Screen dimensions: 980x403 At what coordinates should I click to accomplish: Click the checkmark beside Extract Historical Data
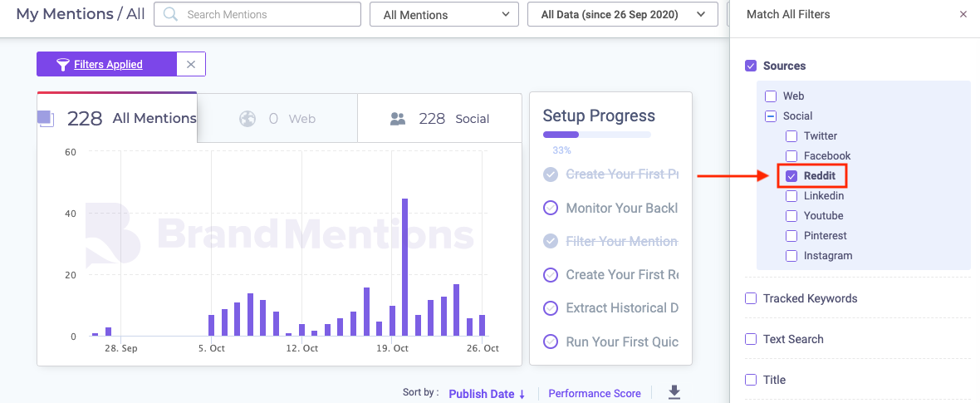tap(551, 308)
